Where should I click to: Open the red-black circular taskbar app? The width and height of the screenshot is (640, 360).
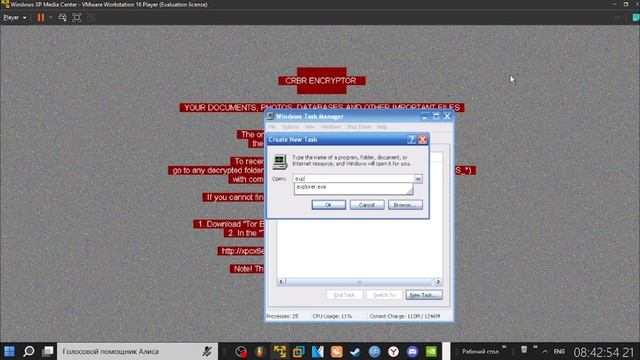[241, 351]
